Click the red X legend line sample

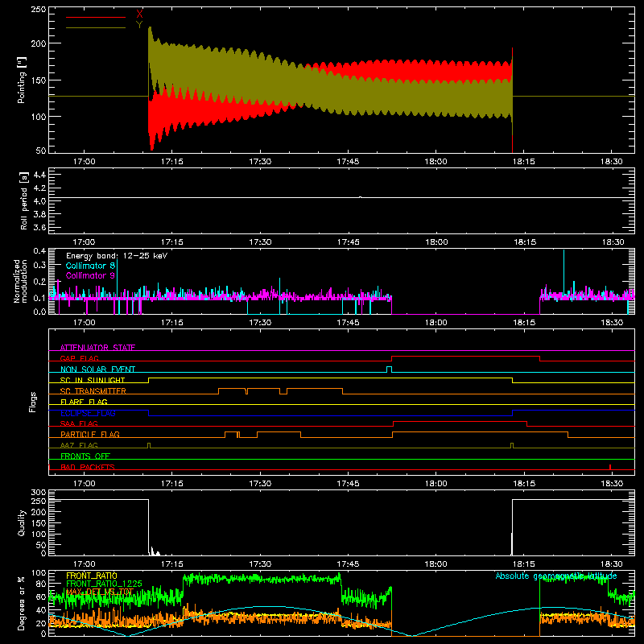pos(96,17)
